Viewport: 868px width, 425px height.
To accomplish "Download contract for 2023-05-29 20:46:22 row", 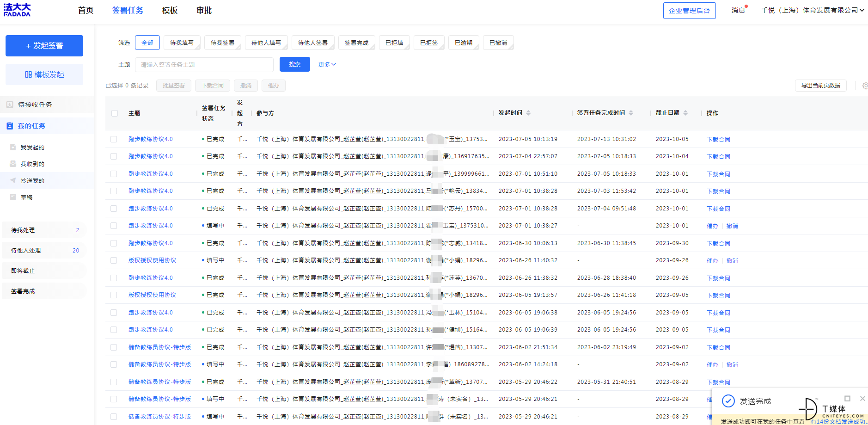I will [x=718, y=382].
